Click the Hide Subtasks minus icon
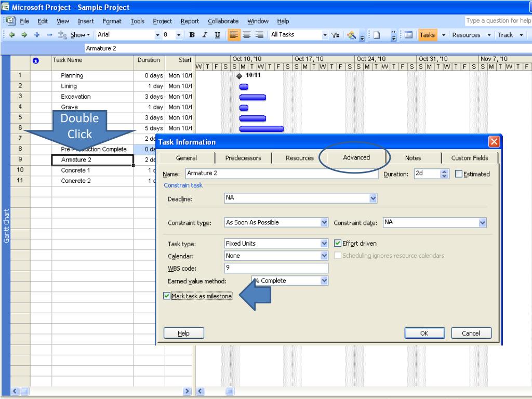 pos(49,35)
